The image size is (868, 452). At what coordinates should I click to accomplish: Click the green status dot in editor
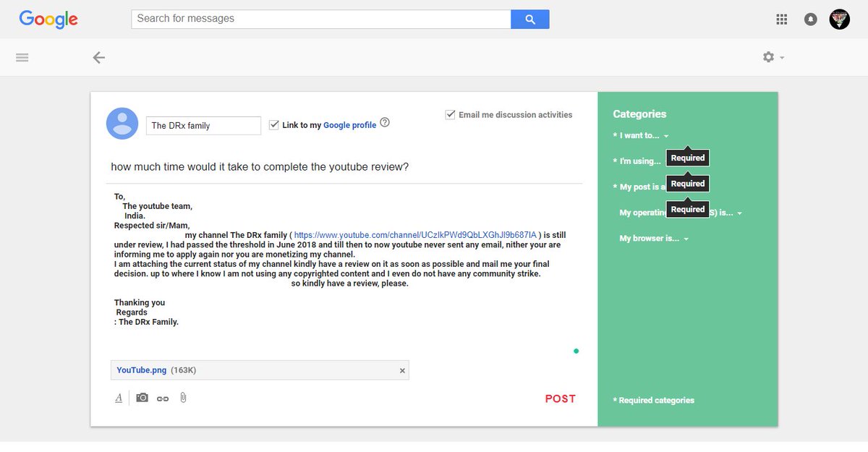(x=576, y=351)
